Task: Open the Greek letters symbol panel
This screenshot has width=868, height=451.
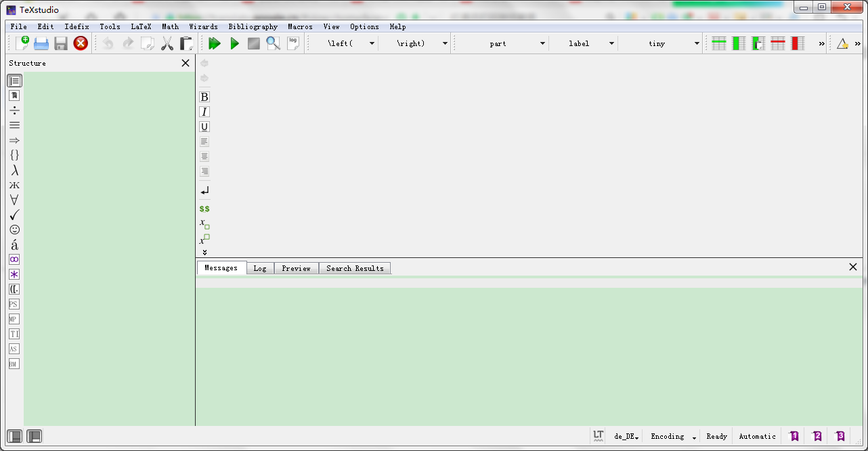Action: pyautogui.click(x=14, y=171)
